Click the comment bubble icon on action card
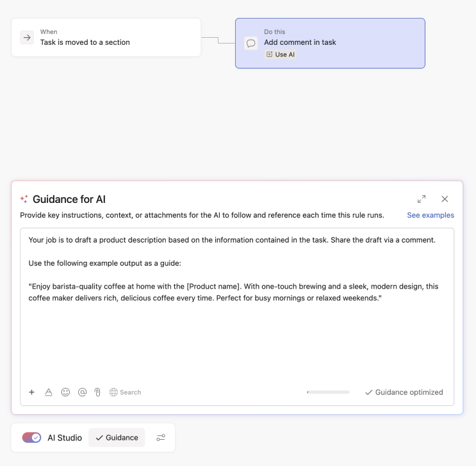This screenshot has width=476, height=466. (251, 44)
